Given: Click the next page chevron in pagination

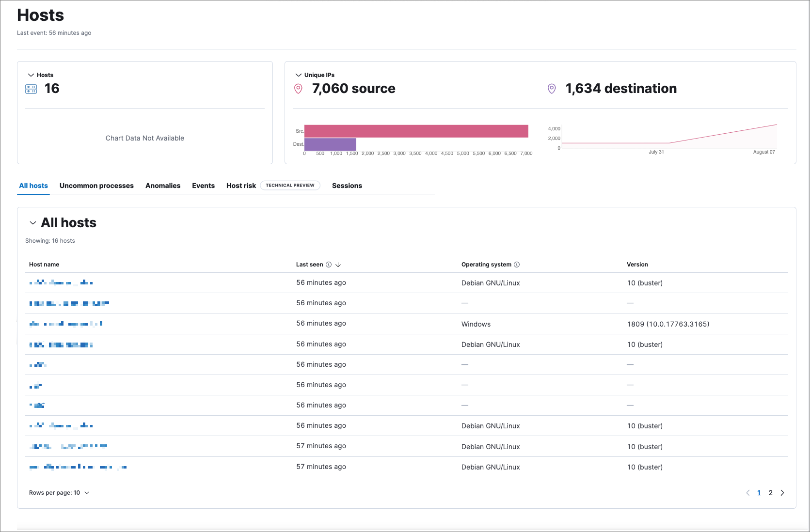Looking at the screenshot, I should (x=782, y=493).
